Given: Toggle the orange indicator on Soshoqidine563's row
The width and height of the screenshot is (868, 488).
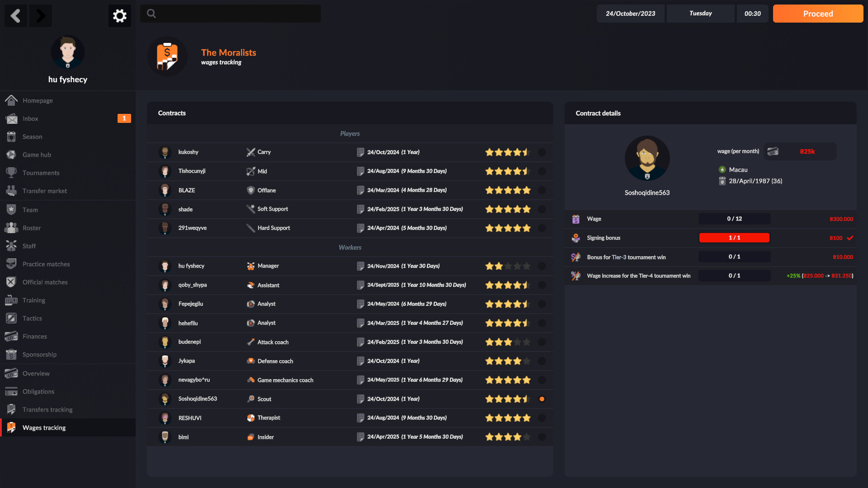Looking at the screenshot, I should pos(542,399).
